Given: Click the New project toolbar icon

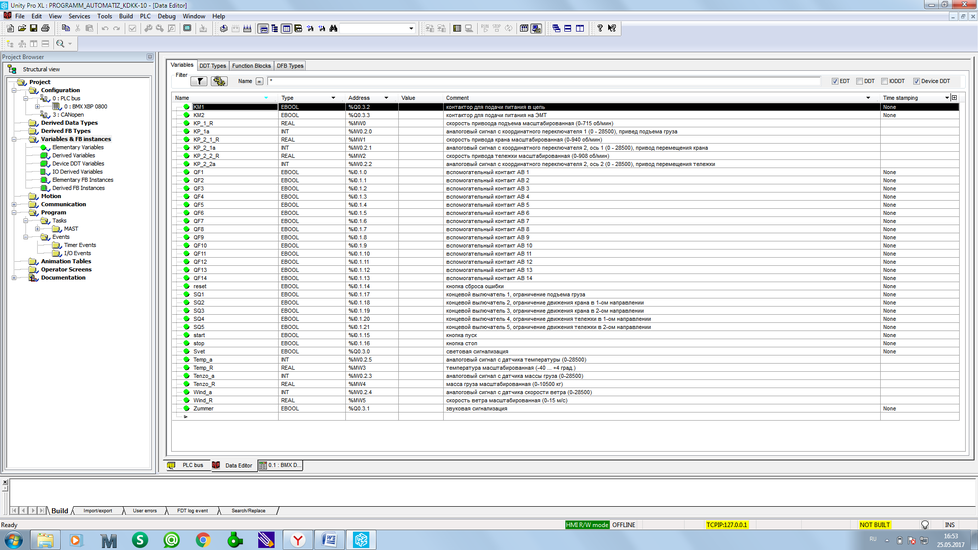Looking at the screenshot, I should coord(10,29).
